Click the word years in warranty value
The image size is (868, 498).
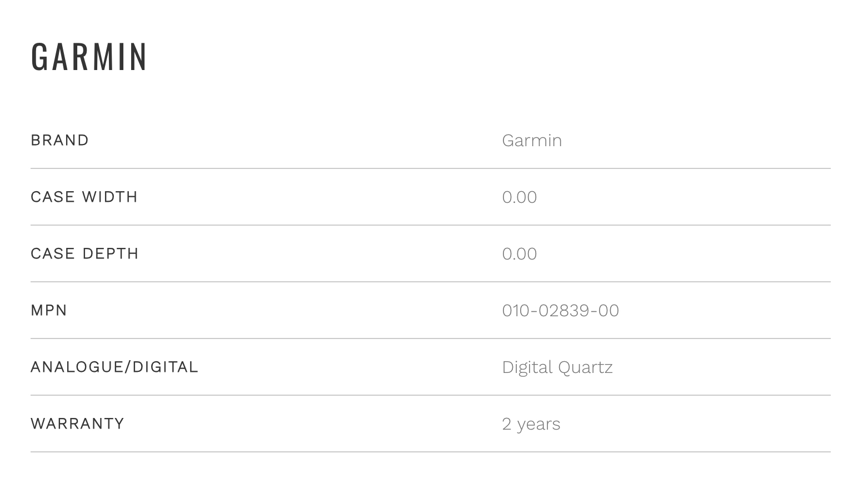538,424
